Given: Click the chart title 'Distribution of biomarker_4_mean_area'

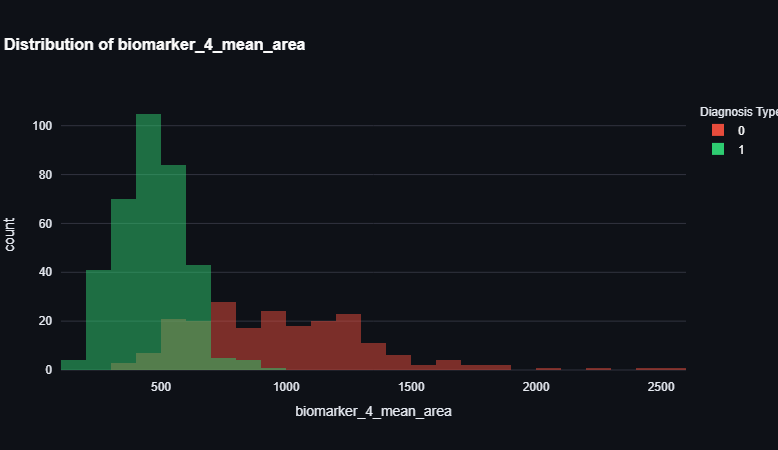Looking at the screenshot, I should tap(154, 44).
